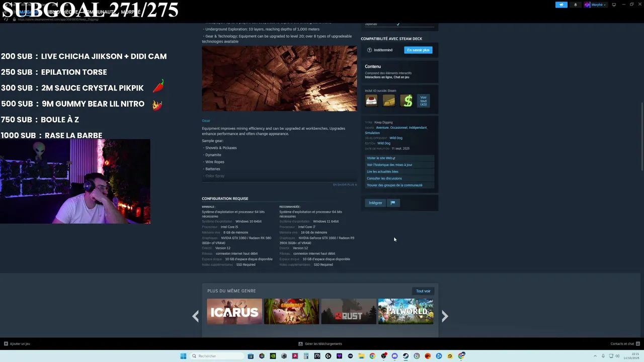Click the En savoir plus button
Screen dimensions: 644x362
point(418,50)
